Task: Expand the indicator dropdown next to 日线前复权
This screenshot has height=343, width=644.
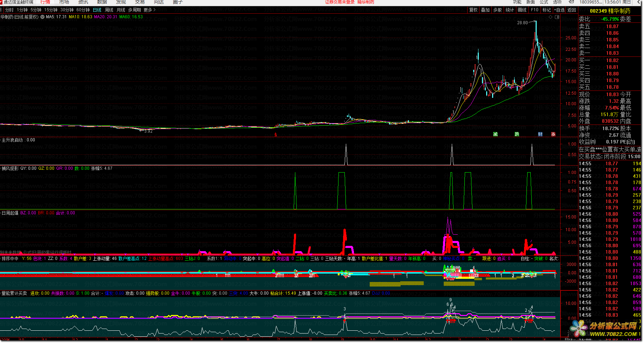Action: click(42, 17)
